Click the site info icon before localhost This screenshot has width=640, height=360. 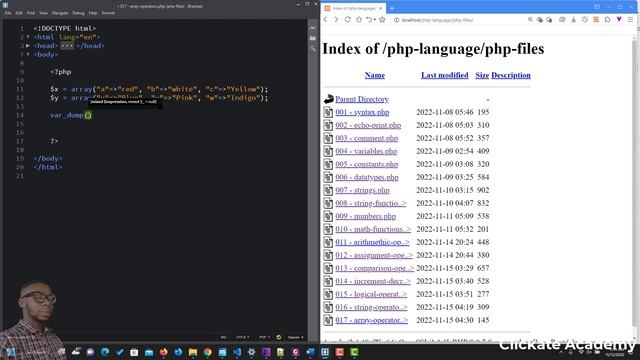(x=396, y=20)
